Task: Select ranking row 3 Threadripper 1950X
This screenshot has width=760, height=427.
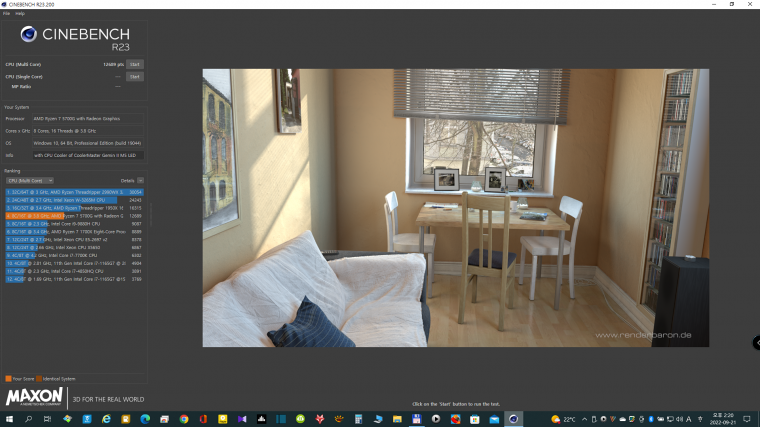Action: pyautogui.click(x=74, y=208)
